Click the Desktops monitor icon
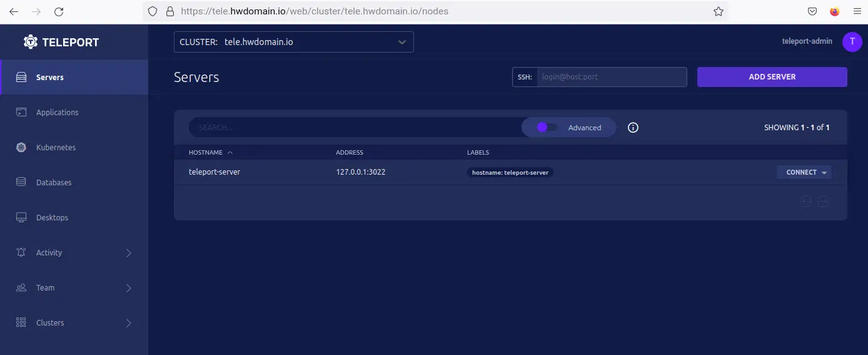The height and width of the screenshot is (355, 868). 21,217
